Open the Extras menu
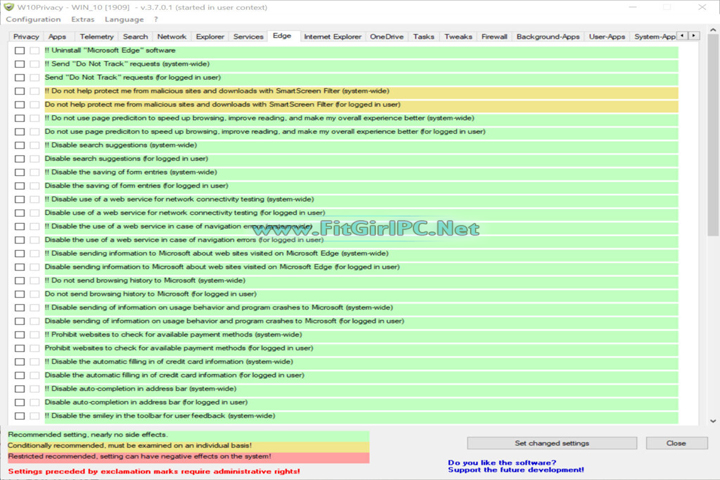Screen dimensions: 720x480 point(83,19)
